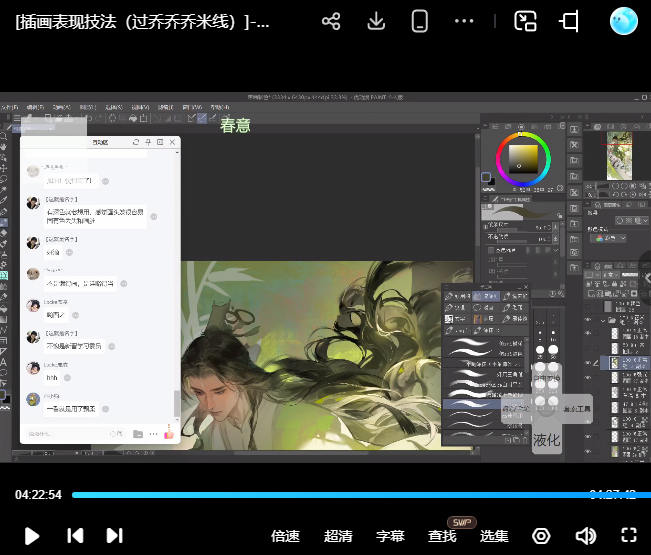The width and height of the screenshot is (651, 555).
Task: Select the Text tool marked with letter A
Action: 3,362
